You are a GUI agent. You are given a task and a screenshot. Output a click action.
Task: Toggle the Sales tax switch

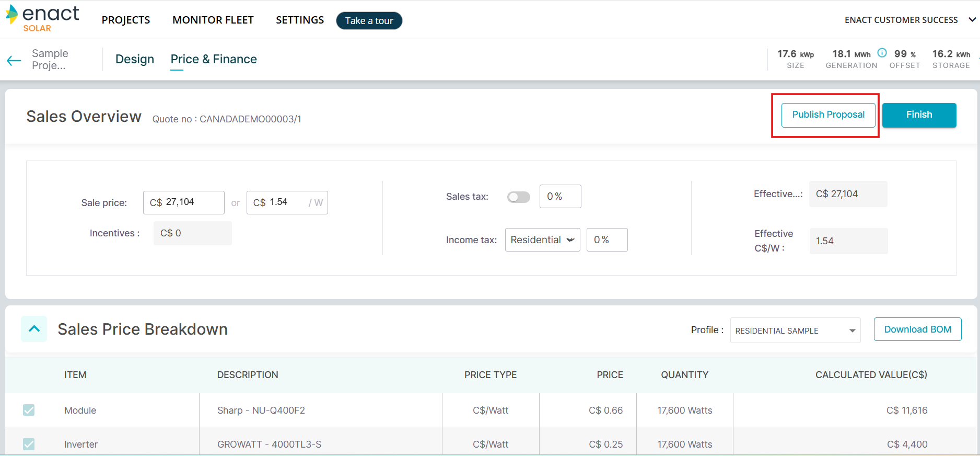pos(518,197)
